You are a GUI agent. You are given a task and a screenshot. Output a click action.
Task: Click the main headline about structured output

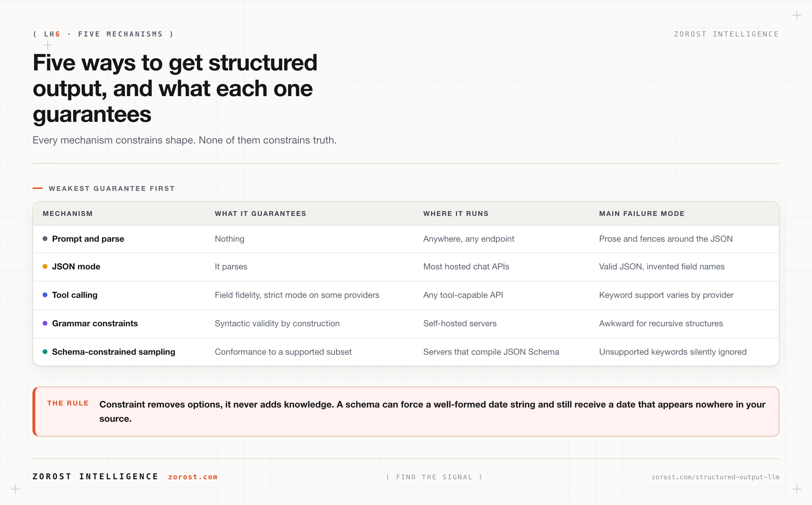pos(175,88)
